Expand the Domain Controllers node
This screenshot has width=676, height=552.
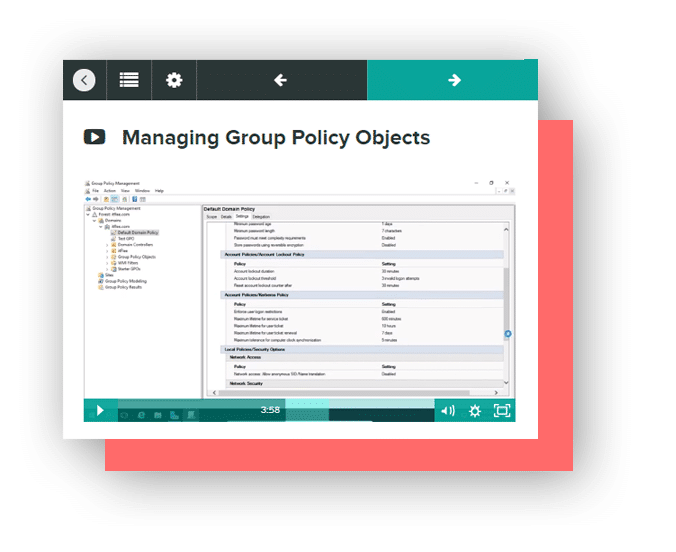(107, 244)
